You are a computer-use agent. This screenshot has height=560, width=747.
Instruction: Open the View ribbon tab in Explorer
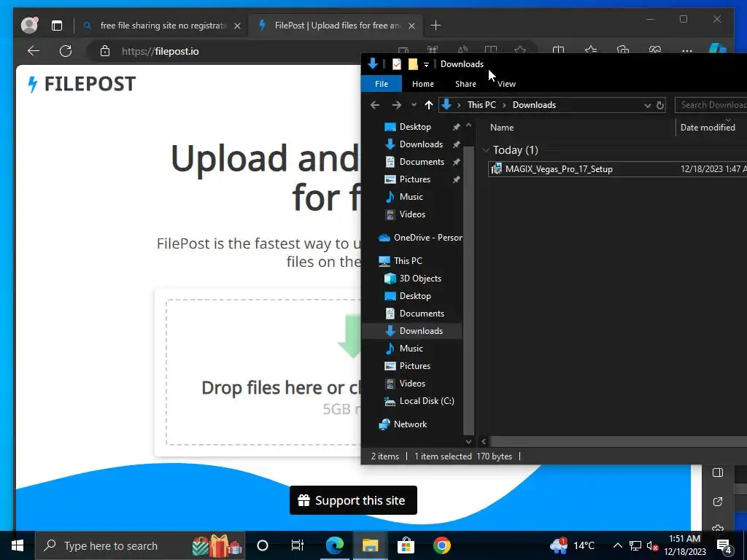pyautogui.click(x=506, y=84)
